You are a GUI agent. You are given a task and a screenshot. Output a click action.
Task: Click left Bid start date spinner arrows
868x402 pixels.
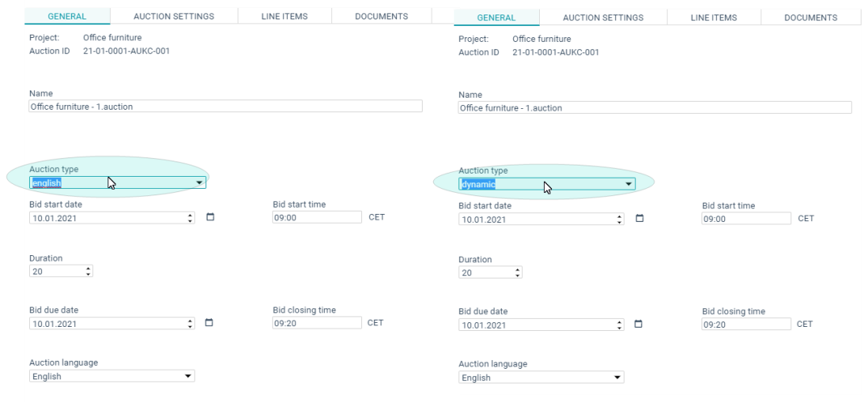pyautogui.click(x=191, y=218)
